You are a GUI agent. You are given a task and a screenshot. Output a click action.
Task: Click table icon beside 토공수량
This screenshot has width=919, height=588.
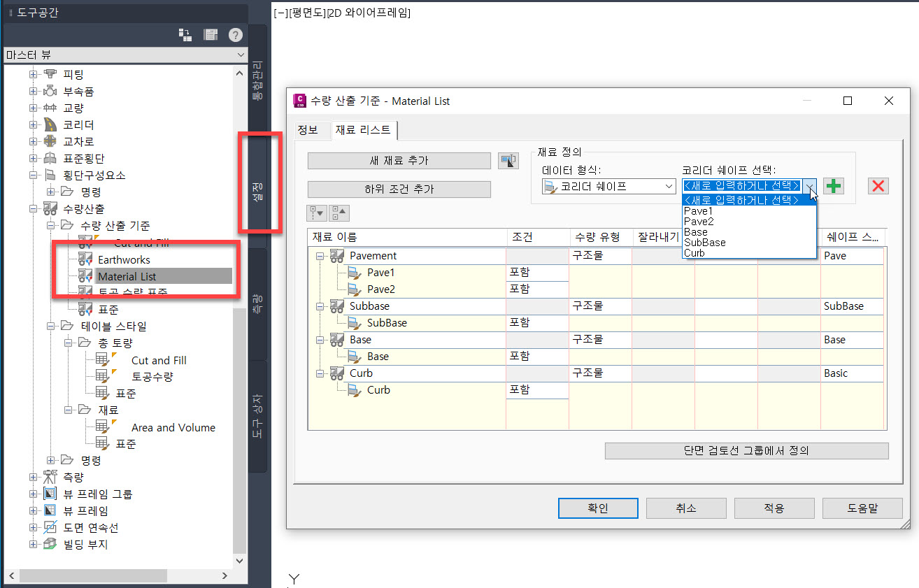[103, 376]
